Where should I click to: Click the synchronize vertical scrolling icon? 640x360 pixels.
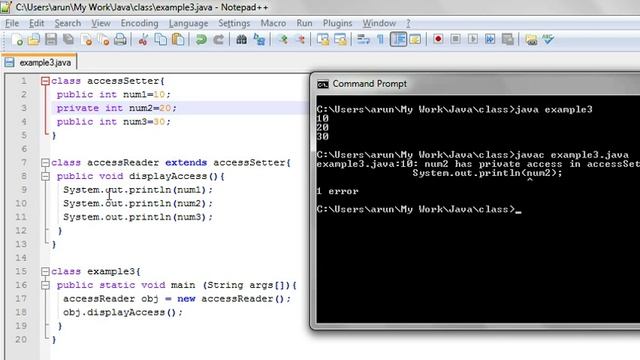click(323, 40)
